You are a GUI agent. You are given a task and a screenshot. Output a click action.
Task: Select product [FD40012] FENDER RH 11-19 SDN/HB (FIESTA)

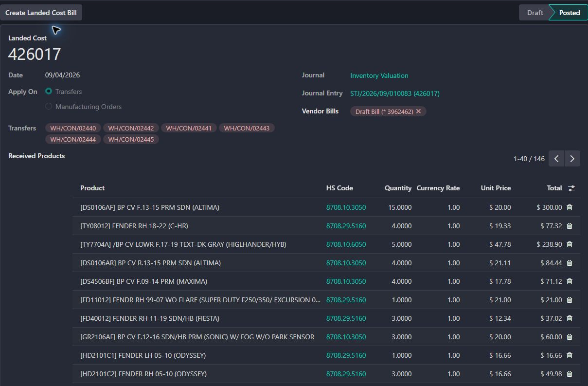(150, 318)
